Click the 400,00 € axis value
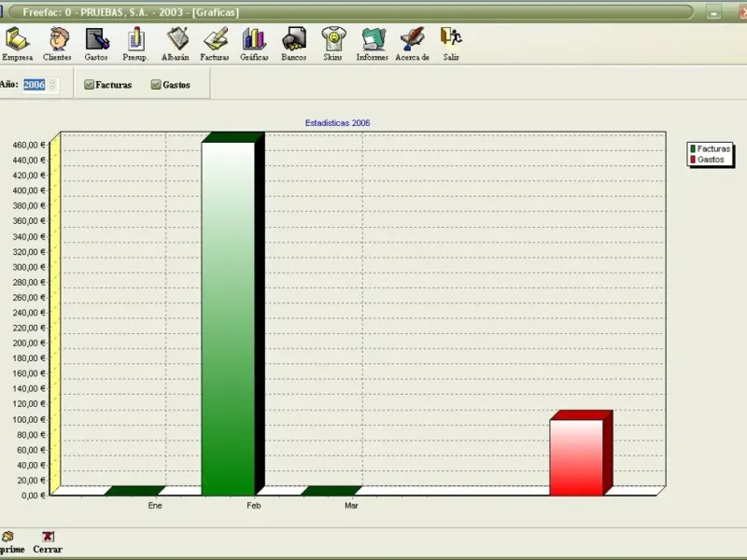Viewport: 747px width, 560px height. point(29,190)
